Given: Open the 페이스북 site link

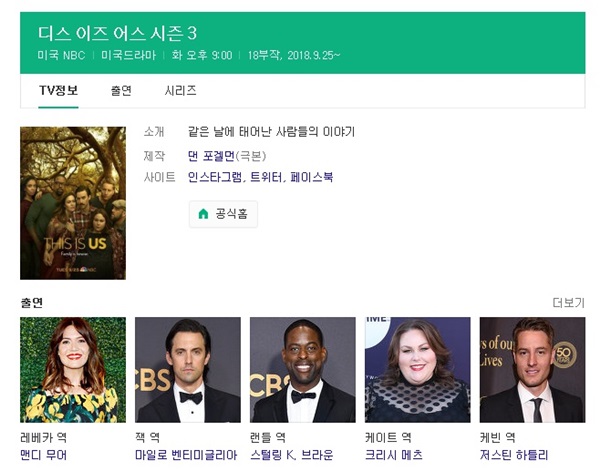Looking at the screenshot, I should click(311, 177).
